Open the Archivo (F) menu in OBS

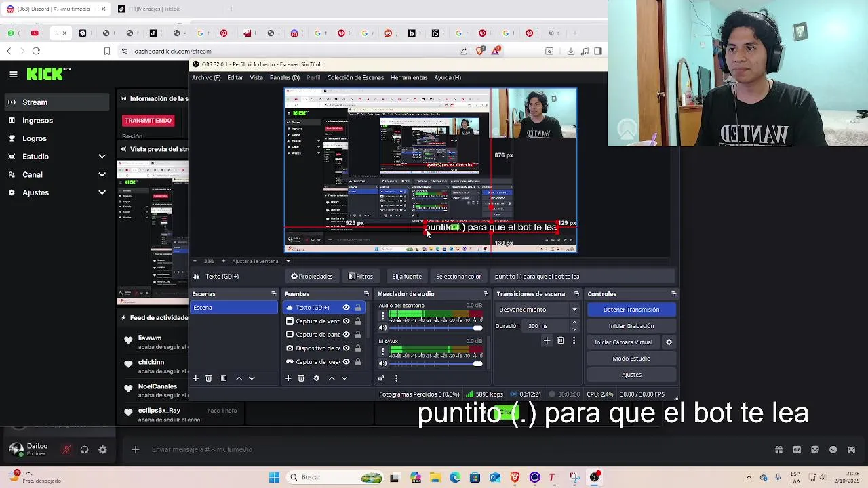pyautogui.click(x=206, y=77)
